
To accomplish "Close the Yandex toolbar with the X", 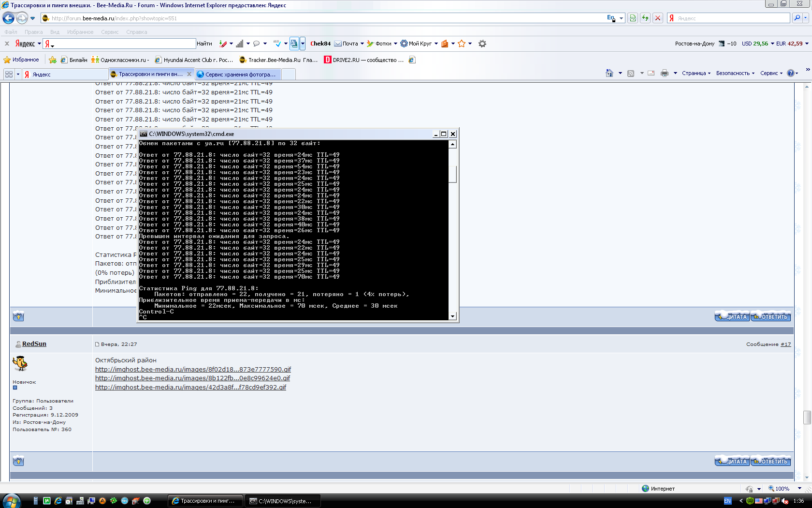I will tap(7, 44).
